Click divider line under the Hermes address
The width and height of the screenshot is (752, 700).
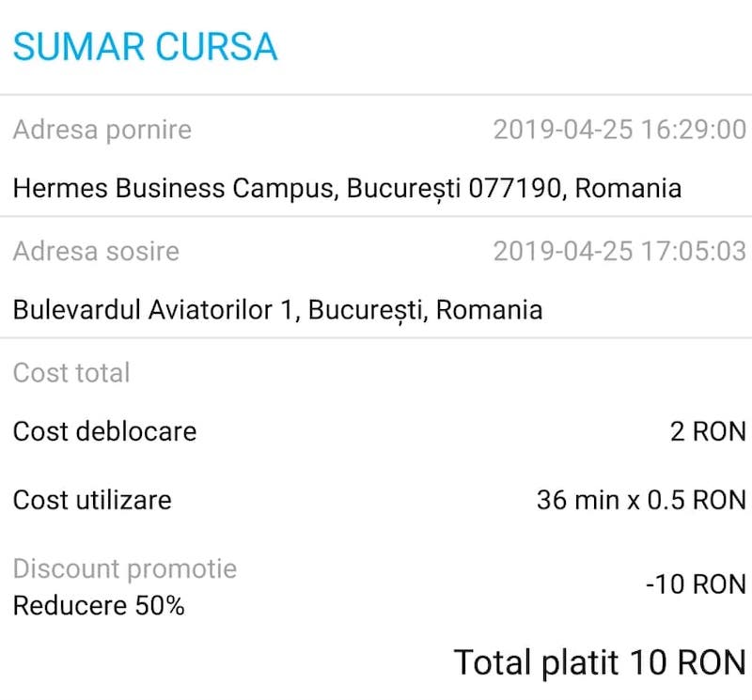click(376, 217)
